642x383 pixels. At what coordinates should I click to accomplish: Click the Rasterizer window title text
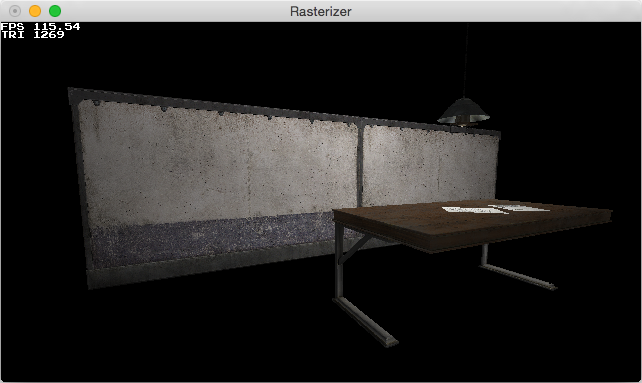tap(321, 11)
